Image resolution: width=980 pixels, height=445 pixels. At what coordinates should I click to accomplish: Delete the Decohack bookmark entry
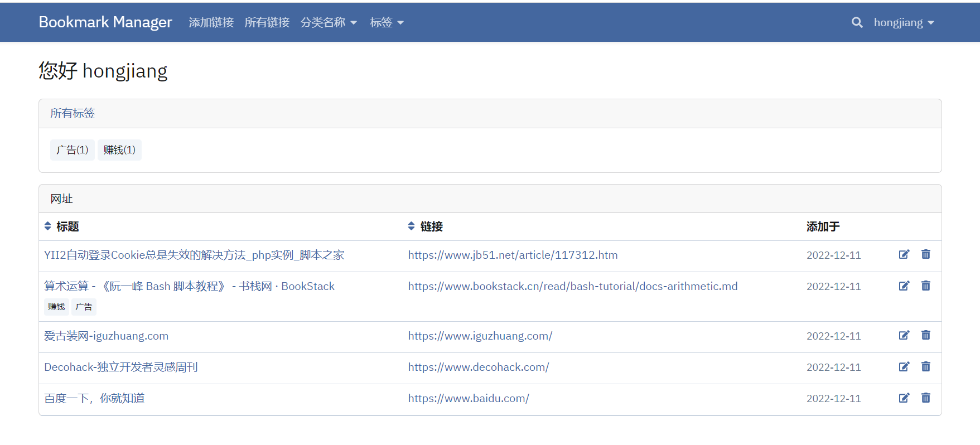926,366
